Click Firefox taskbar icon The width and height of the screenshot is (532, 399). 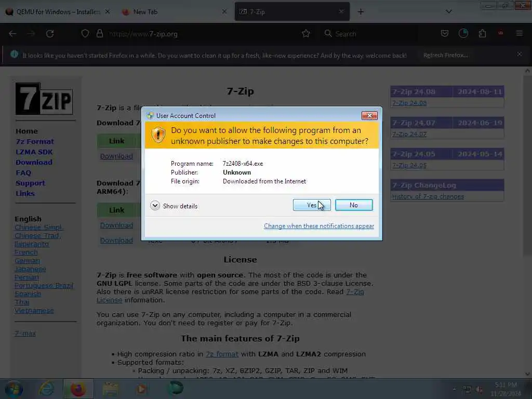[78, 389]
